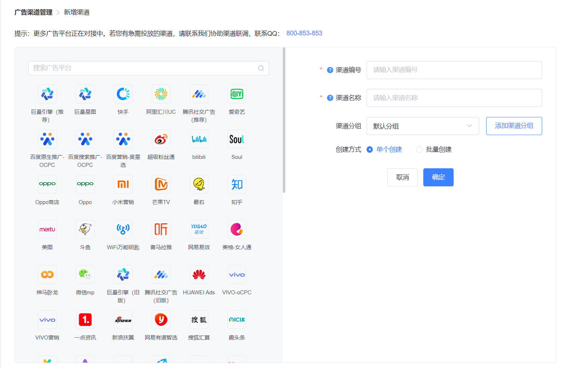The image size is (588, 368).
Task: Select the 一点资讯 platform icon
Action: [x=85, y=320]
